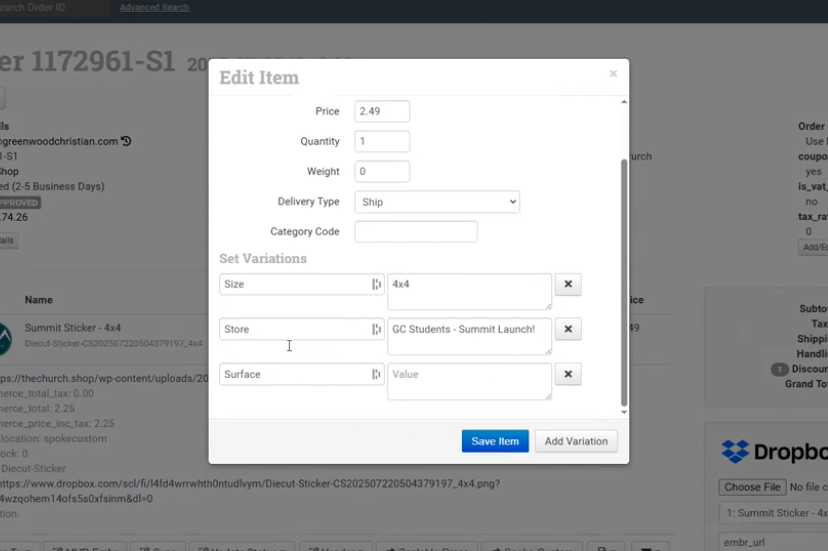The image size is (828, 551).
Task: Remove the Size variation row
Action: tap(567, 285)
